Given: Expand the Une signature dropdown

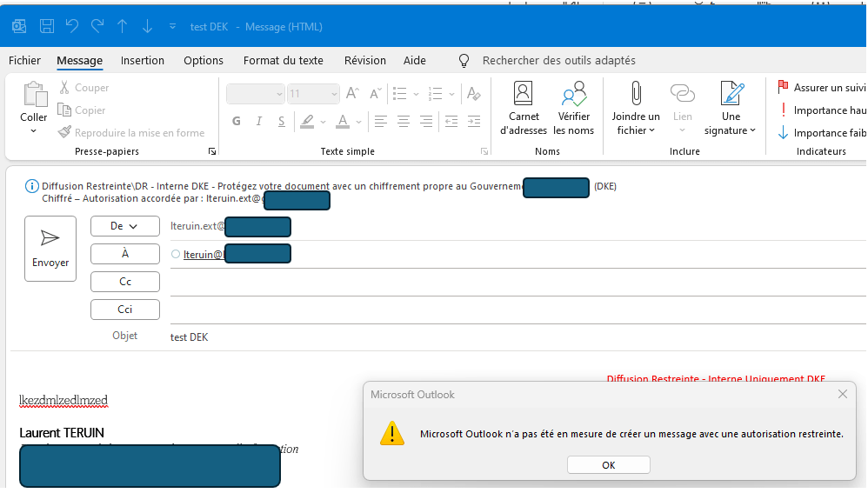Looking at the screenshot, I should click(731, 130).
